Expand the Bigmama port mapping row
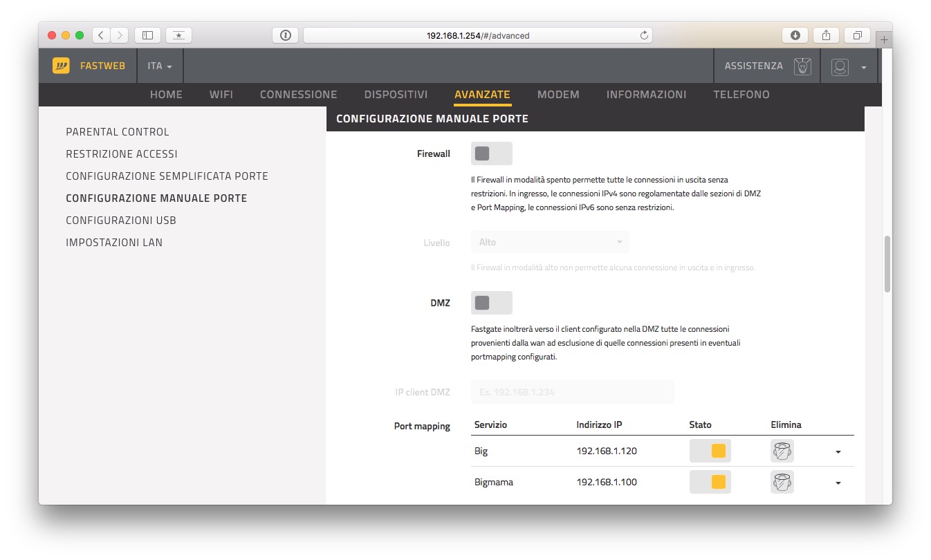The width and height of the screenshot is (931, 560). click(x=838, y=483)
